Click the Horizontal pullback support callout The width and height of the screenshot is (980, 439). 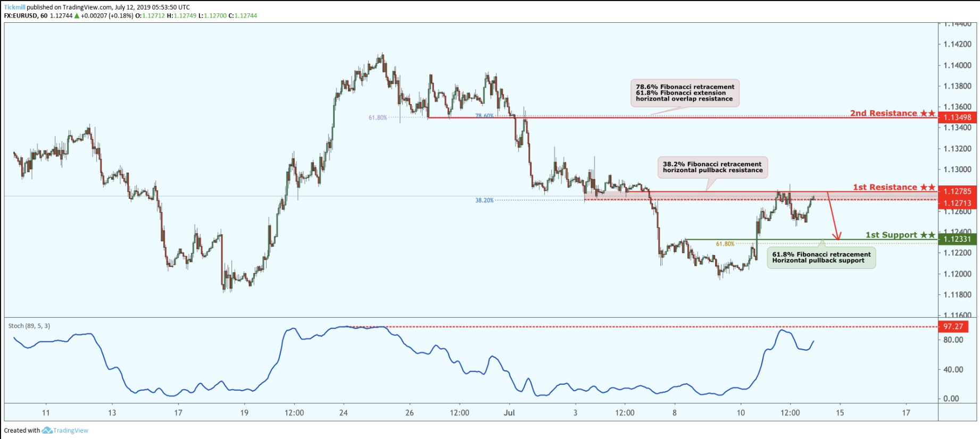(821, 258)
